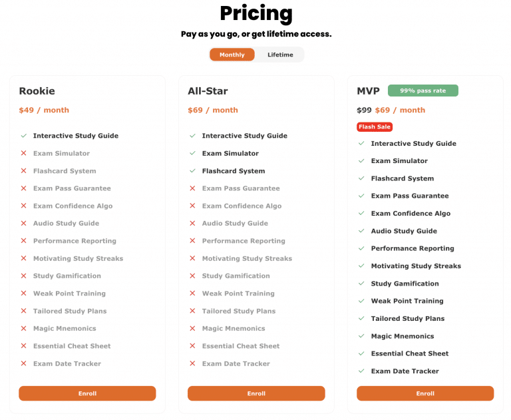Click red X beside Rookie Study Gamification
The width and height of the screenshot is (511, 420).
[23, 276]
